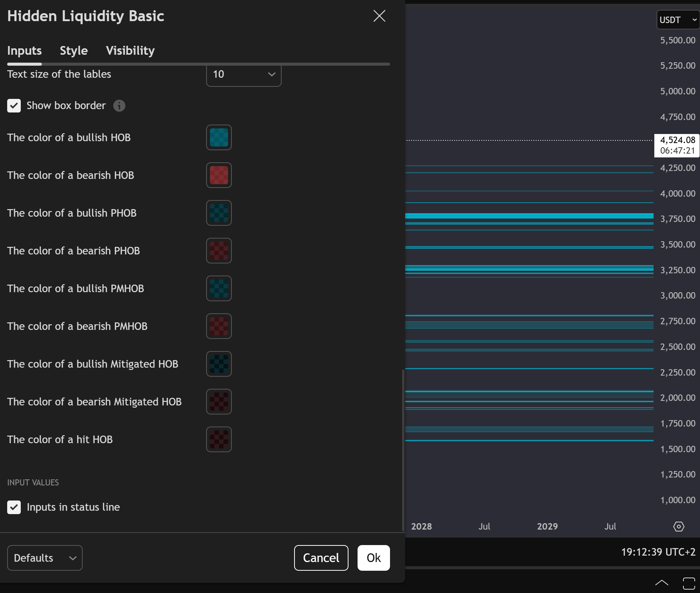
Task: Edit the hit HOB color swatch
Action: click(x=219, y=439)
